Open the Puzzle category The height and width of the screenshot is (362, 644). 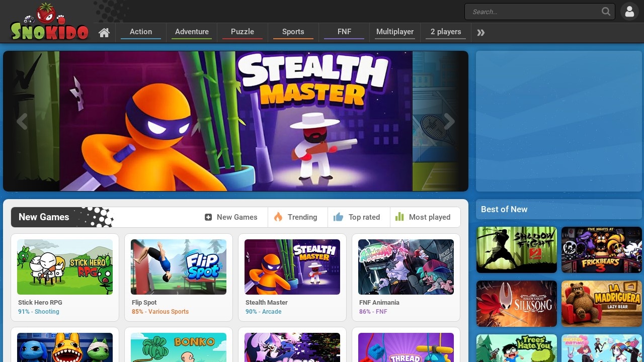pos(243,32)
